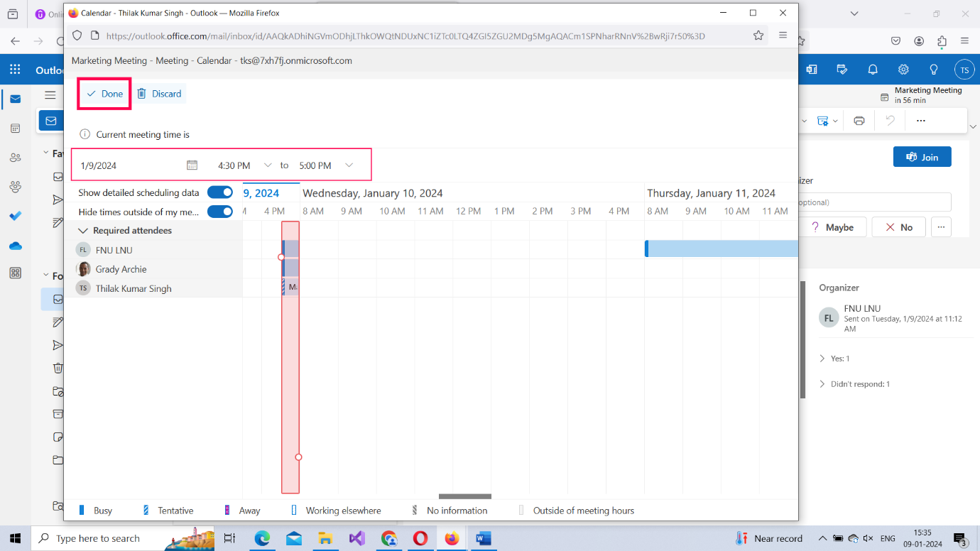Open Groups in Outlook sidebar
The image size is (980, 551).
[15, 187]
